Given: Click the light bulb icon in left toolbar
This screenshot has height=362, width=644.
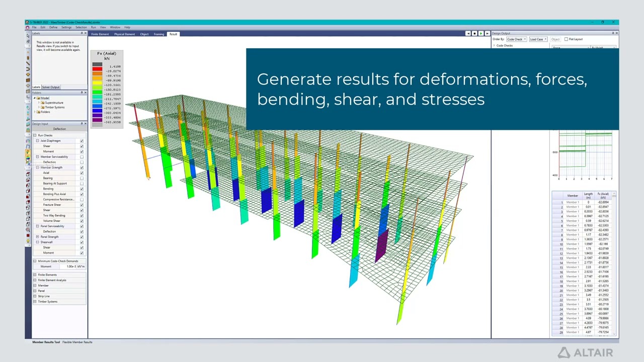Looking at the screenshot, I should click(28, 241).
